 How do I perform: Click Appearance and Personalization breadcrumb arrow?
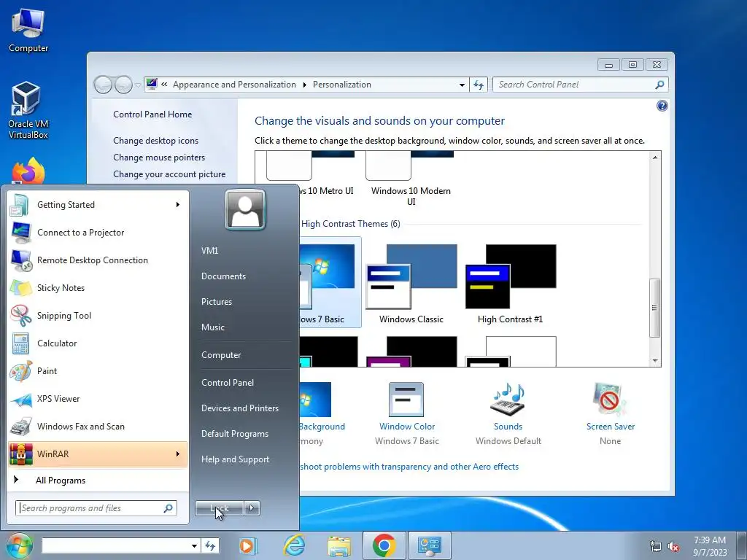[x=304, y=85]
